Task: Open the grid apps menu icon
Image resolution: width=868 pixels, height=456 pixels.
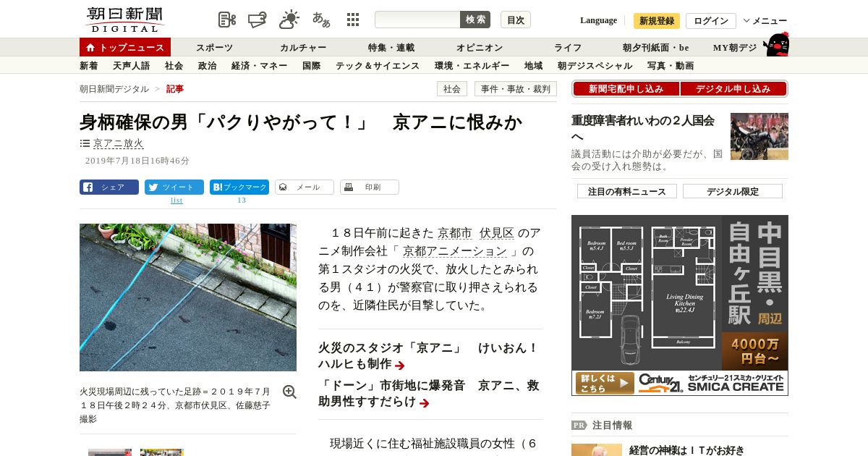Action: (353, 20)
